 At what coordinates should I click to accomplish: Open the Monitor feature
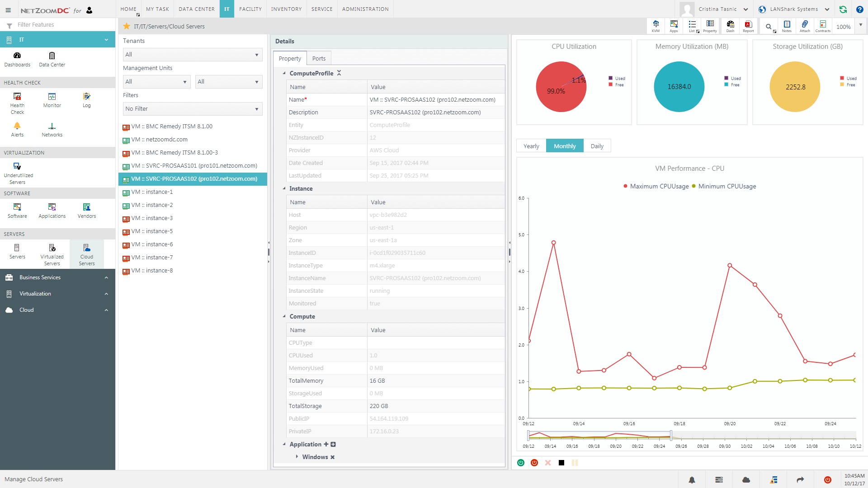(52, 100)
